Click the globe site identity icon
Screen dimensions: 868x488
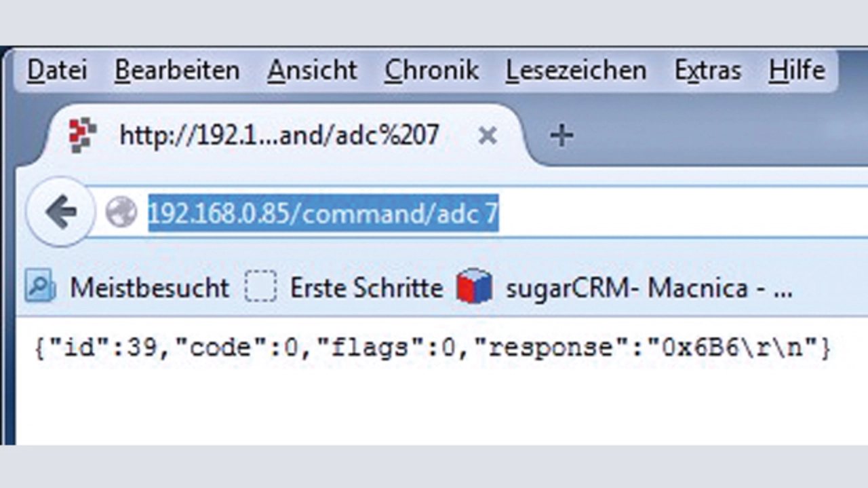coord(121,214)
